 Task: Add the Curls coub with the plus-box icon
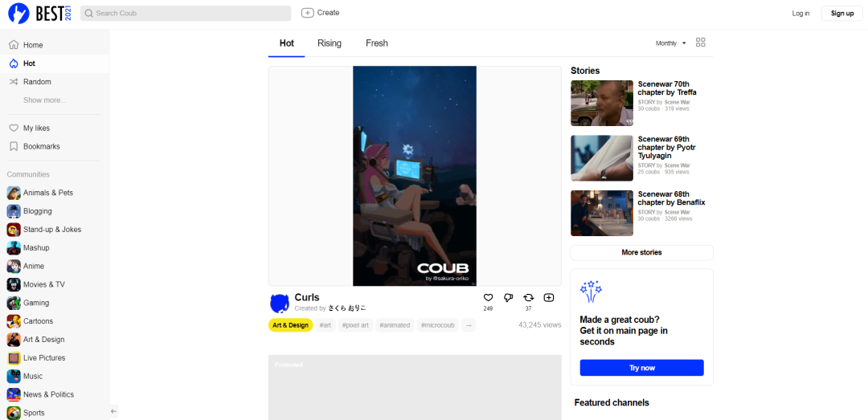pyautogui.click(x=549, y=298)
